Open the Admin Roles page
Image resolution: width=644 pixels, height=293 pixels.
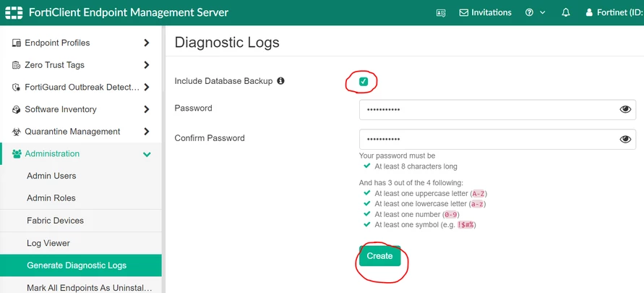tap(80, 198)
